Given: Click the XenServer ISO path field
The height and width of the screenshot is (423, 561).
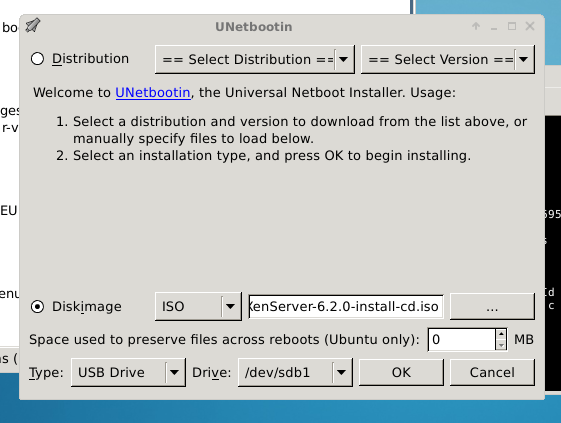Looking at the screenshot, I should click(x=346, y=307).
